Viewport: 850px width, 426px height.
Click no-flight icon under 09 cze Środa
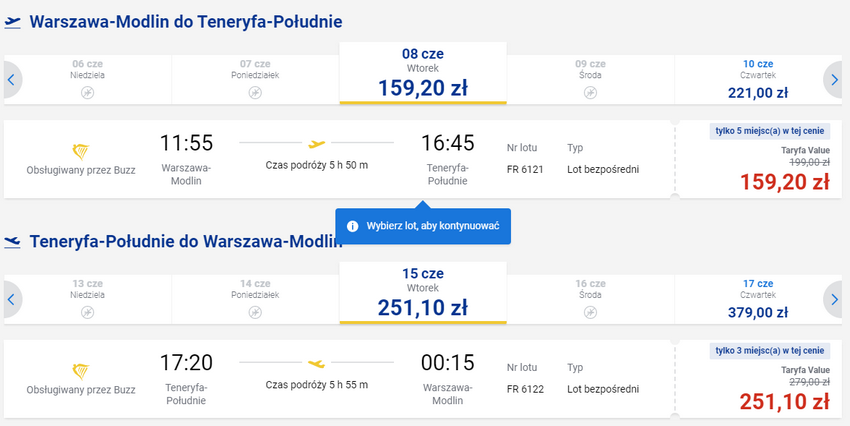click(590, 93)
